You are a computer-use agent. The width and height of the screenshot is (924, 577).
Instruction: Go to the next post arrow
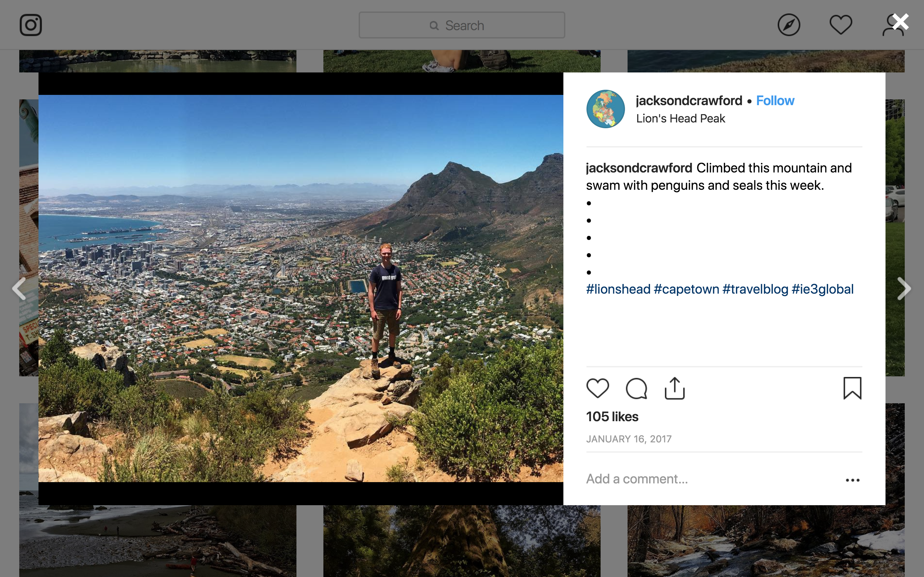click(x=904, y=288)
